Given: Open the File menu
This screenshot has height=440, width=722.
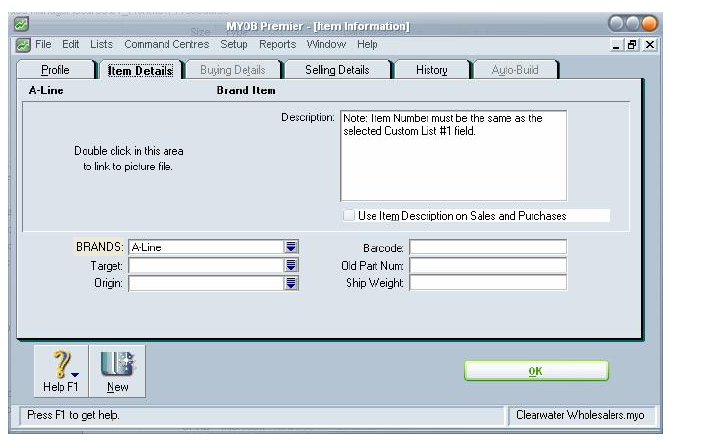Looking at the screenshot, I should (43, 44).
